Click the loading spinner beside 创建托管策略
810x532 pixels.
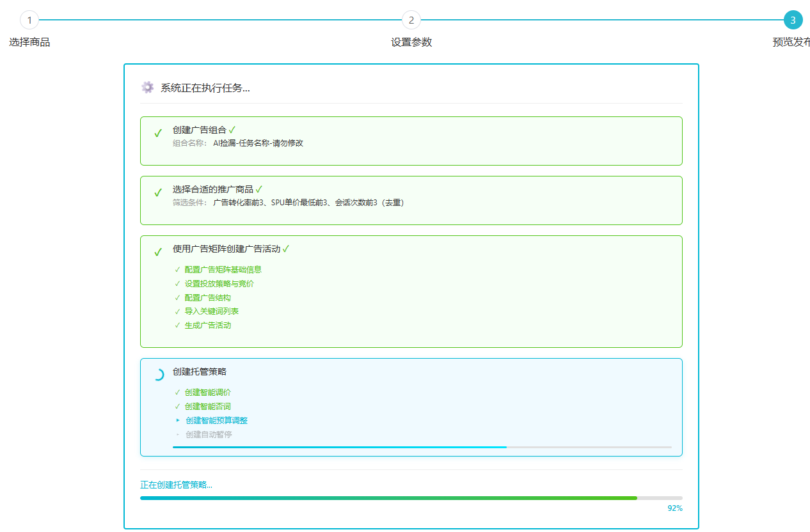(x=158, y=375)
